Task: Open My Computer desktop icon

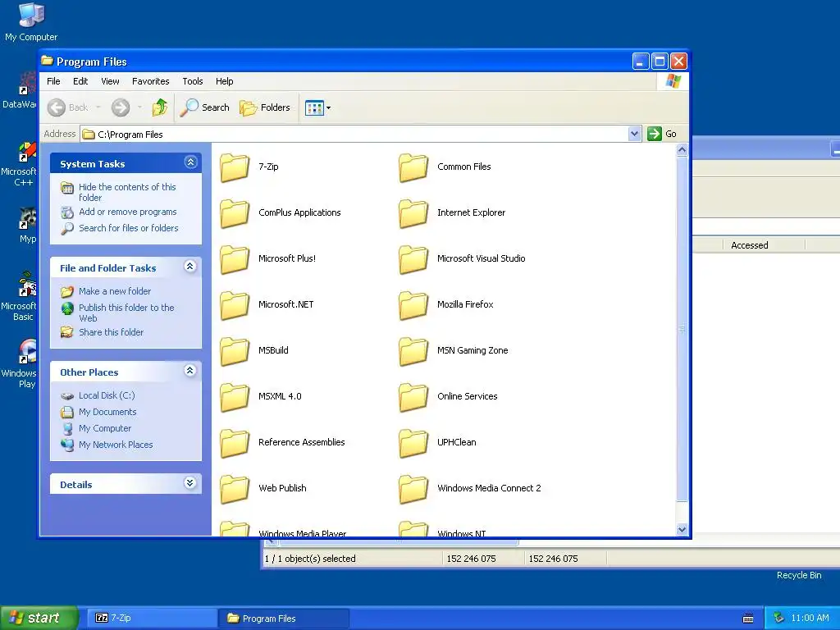Action: tap(31, 22)
